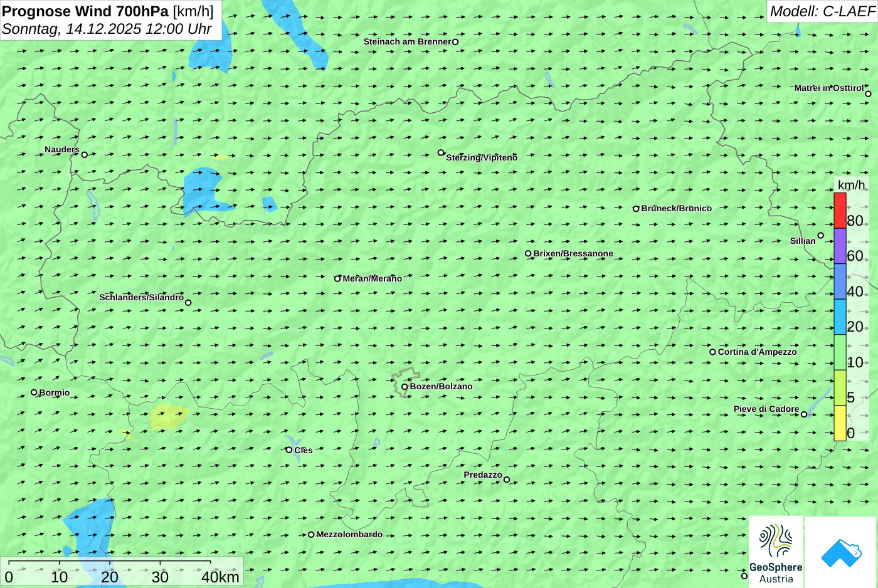Click the blue cloud logo icon
Screen dimensions: 878x588
pos(841,553)
